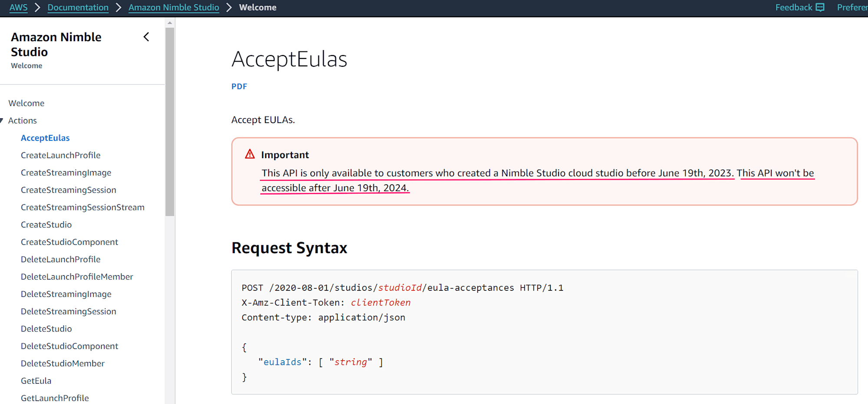Click the sidebar scrollbar thumb
This screenshot has width=868, height=404.
point(170,122)
